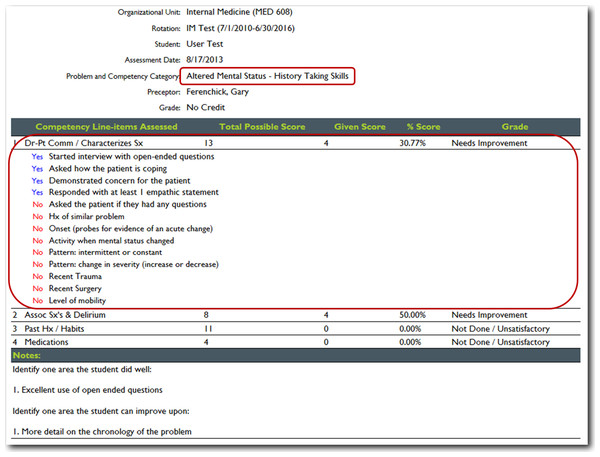Viewport: 600px width, 457px height.
Task: Click the preceptor name 'Ferenchick, Gary'
Action: pyautogui.click(x=217, y=92)
